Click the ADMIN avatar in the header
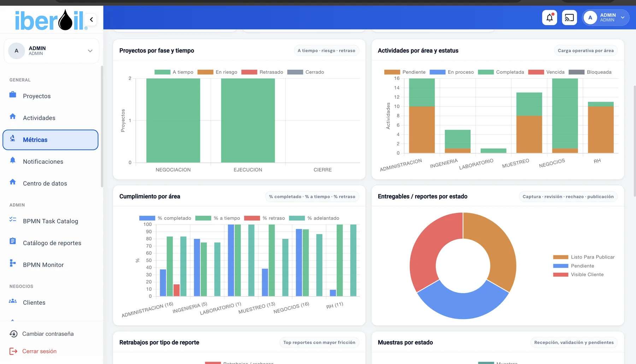Image resolution: width=636 pixels, height=364 pixels. (x=590, y=18)
